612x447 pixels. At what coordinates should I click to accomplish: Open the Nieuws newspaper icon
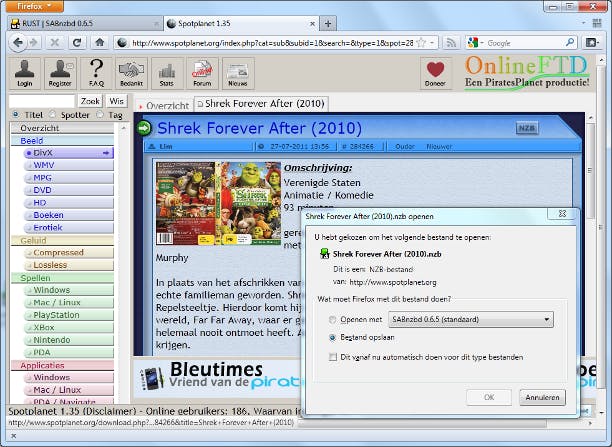(x=238, y=73)
